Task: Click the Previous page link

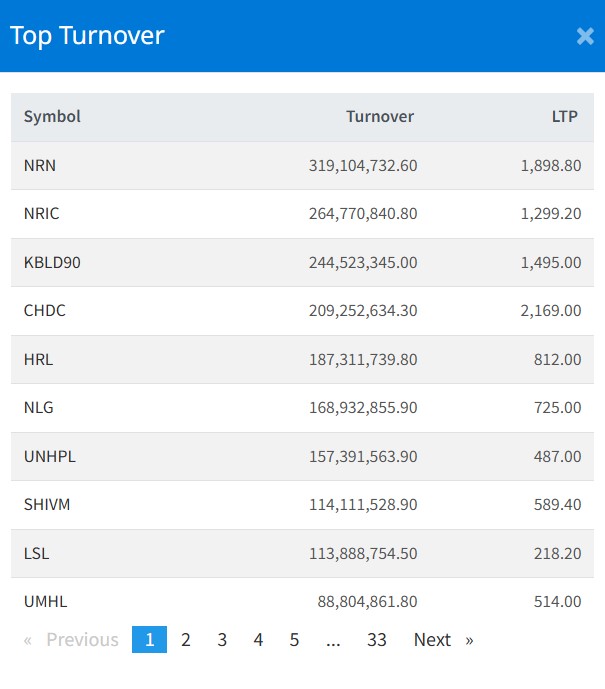Action: tap(70, 640)
